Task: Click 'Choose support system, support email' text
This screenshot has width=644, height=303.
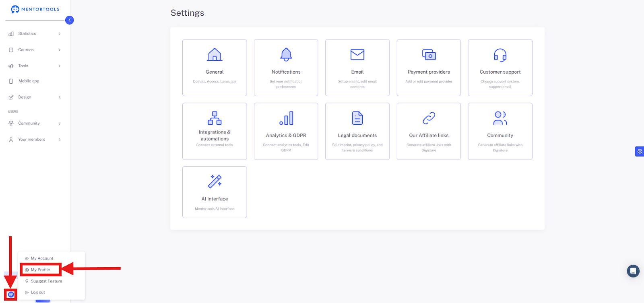Action: point(500,84)
